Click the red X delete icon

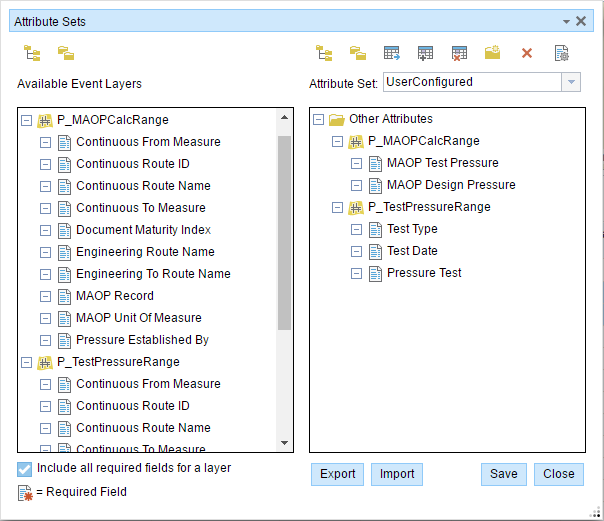coord(527,53)
